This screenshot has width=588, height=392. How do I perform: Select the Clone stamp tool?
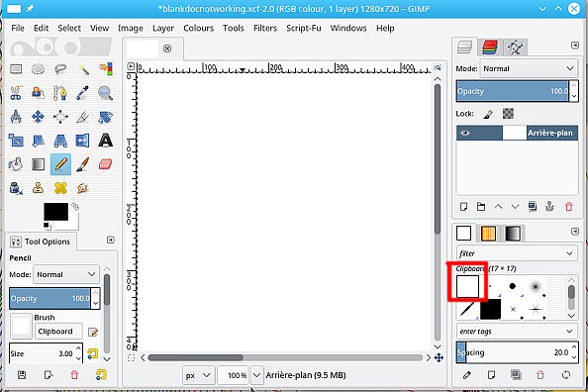pos(38,188)
